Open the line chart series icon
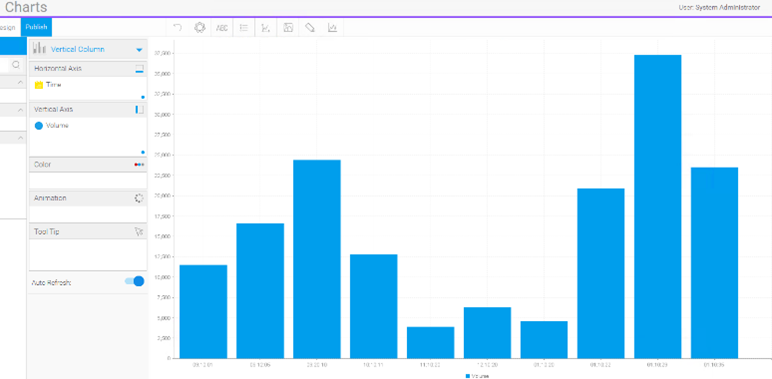The image size is (772, 379). pos(332,28)
